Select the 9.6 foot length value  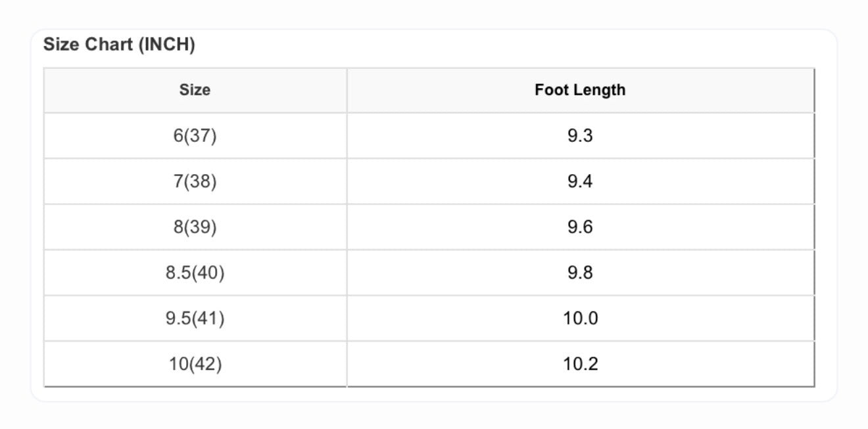coord(580,227)
